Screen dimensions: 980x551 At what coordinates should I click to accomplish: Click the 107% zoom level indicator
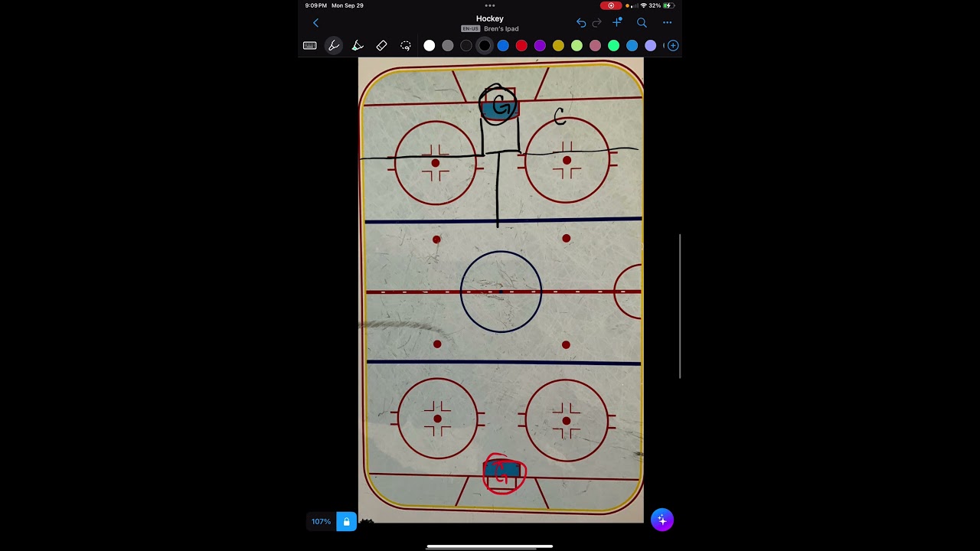(x=321, y=521)
